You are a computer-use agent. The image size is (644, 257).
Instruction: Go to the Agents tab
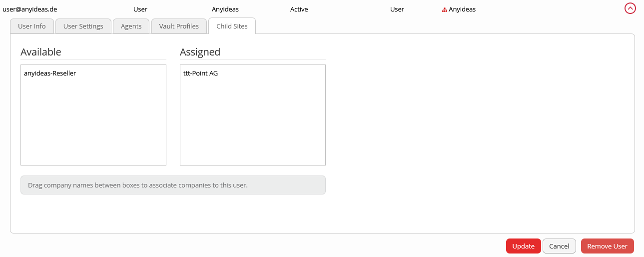pyautogui.click(x=131, y=26)
